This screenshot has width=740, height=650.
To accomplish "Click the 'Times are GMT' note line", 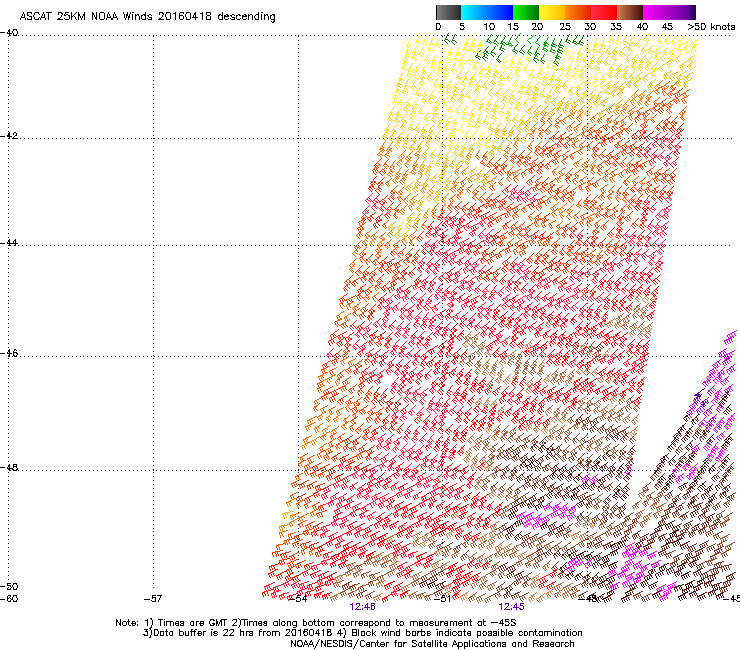I will pyautogui.click(x=316, y=623).
